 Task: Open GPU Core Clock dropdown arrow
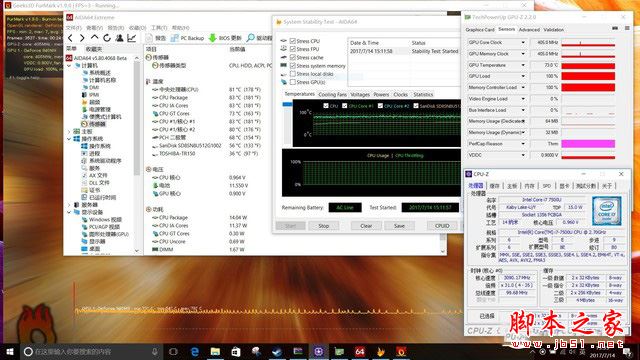pos(523,42)
